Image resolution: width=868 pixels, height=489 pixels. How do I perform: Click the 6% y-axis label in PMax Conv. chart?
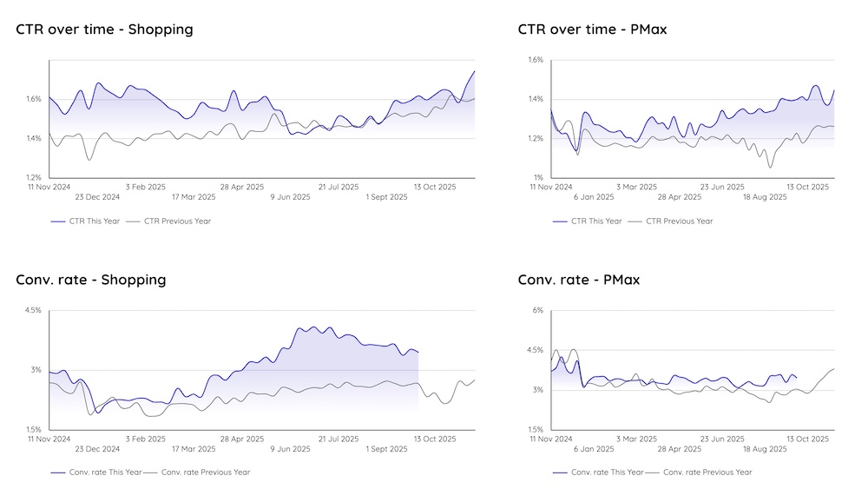[537, 310]
